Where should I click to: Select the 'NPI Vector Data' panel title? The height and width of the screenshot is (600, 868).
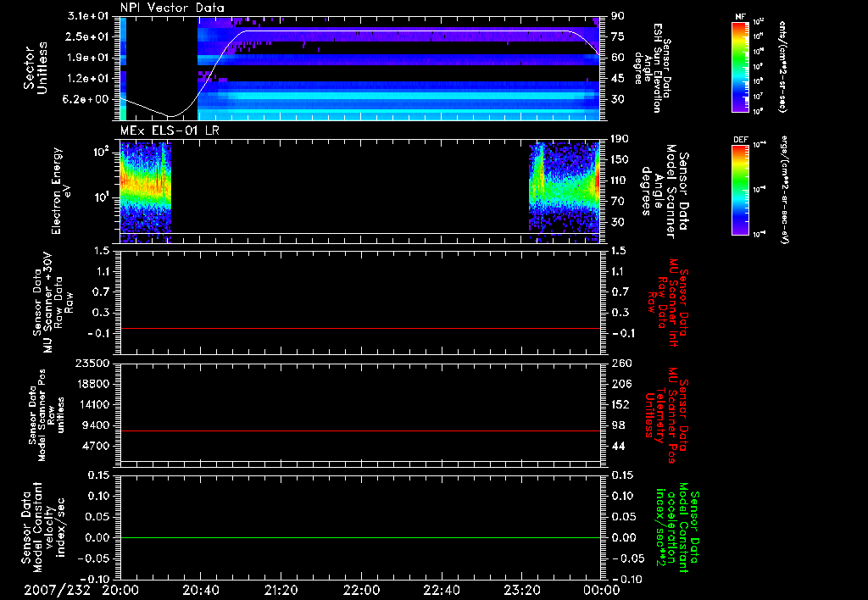pos(172,8)
